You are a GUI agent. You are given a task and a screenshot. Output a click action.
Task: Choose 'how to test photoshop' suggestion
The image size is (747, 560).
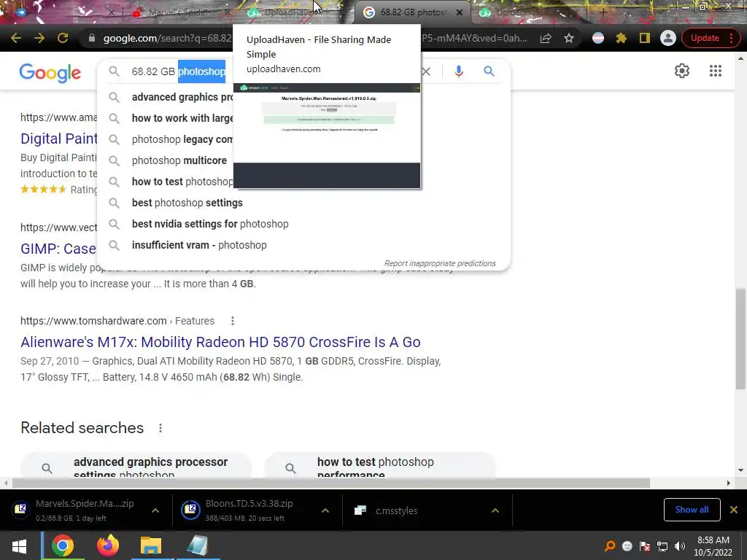click(182, 182)
